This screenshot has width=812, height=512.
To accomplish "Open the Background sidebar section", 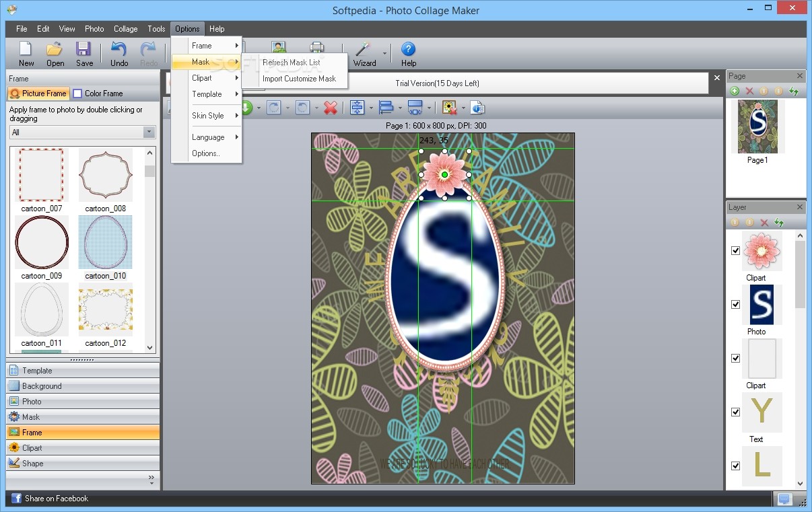I will point(83,386).
